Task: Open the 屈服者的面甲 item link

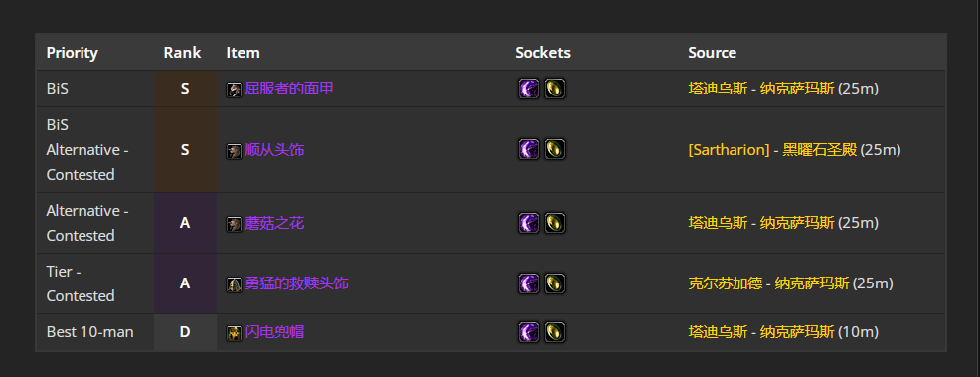Action: (289, 89)
